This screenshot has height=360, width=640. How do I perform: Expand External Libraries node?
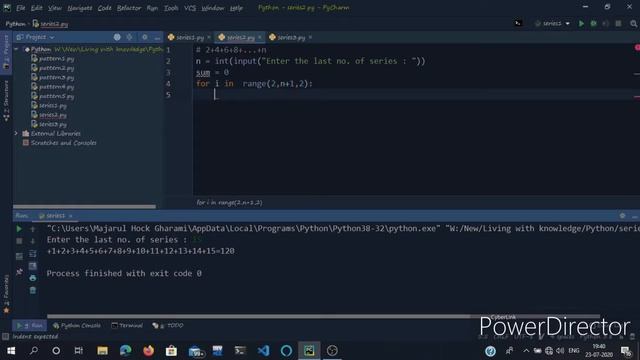point(16,133)
